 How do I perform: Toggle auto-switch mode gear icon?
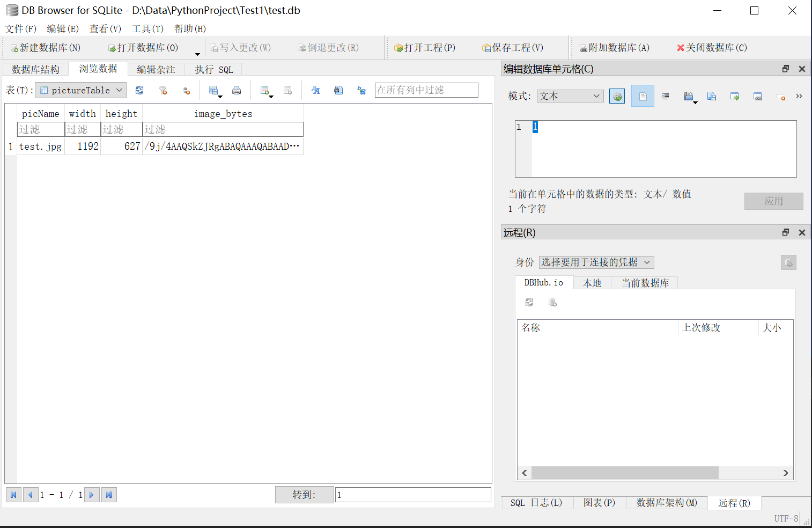617,96
